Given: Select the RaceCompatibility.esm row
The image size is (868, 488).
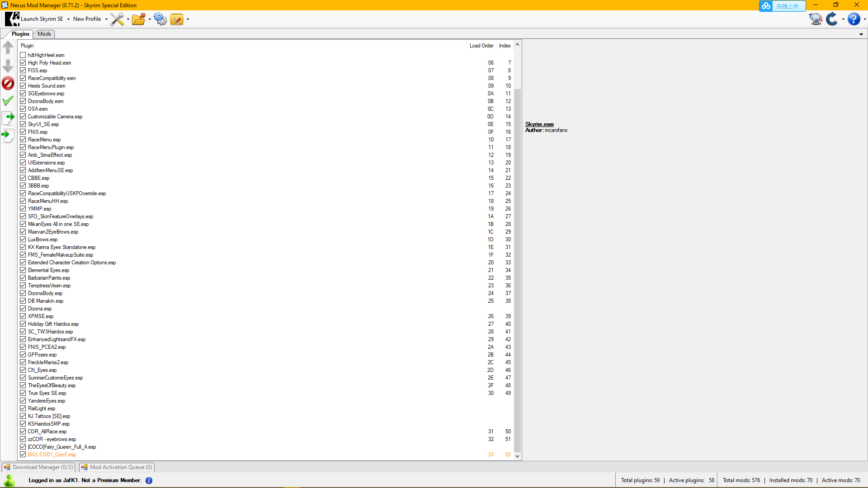Looking at the screenshot, I should coord(266,78).
